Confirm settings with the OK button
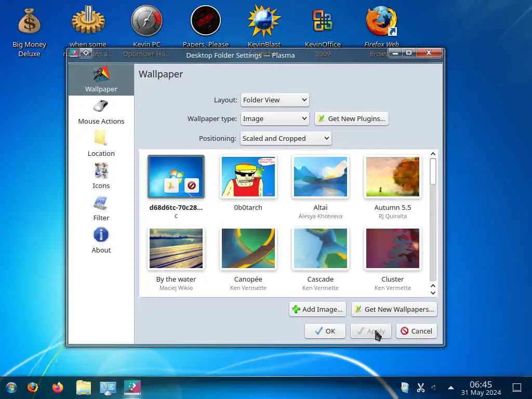532x399 pixels. [x=325, y=331]
